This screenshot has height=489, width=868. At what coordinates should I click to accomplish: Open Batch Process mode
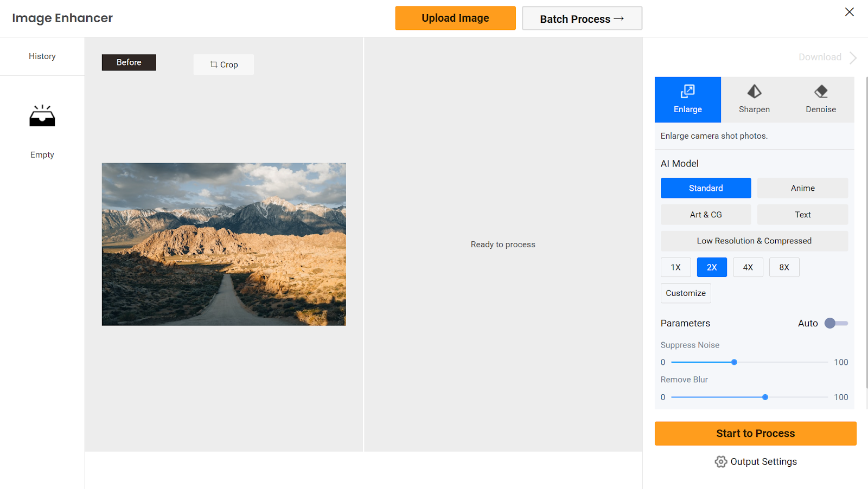click(582, 18)
